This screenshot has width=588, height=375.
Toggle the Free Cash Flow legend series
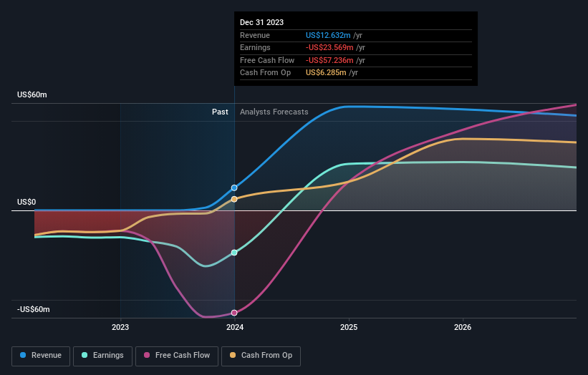(x=177, y=356)
